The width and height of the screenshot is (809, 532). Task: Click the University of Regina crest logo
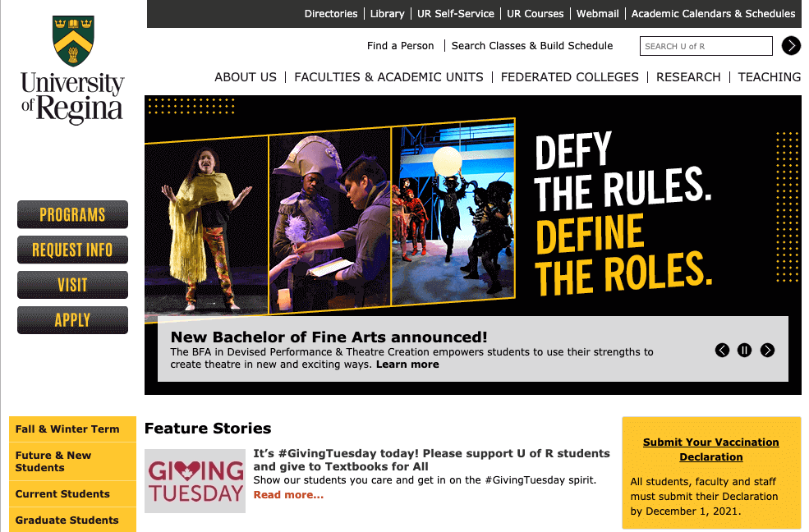[x=73, y=41]
